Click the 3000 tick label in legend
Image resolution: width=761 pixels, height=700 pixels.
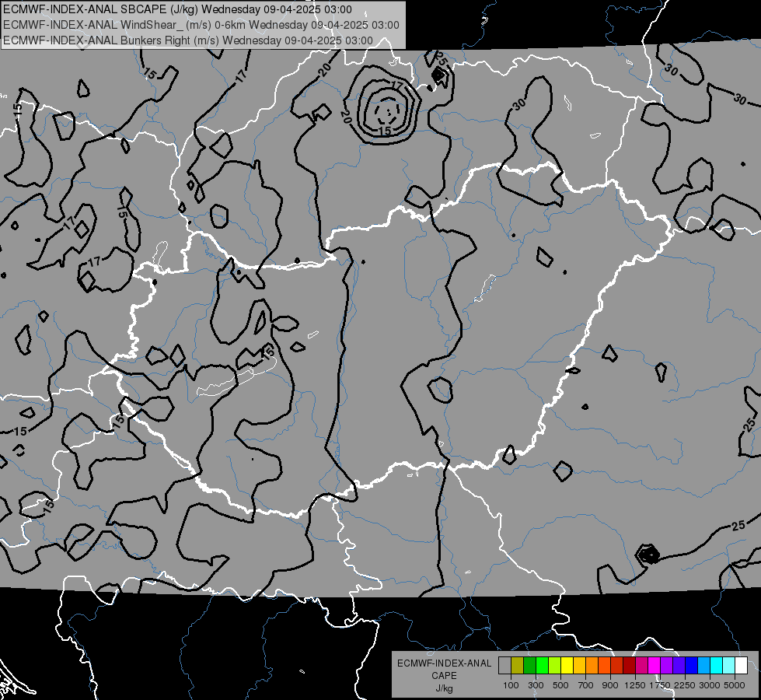[x=710, y=685]
